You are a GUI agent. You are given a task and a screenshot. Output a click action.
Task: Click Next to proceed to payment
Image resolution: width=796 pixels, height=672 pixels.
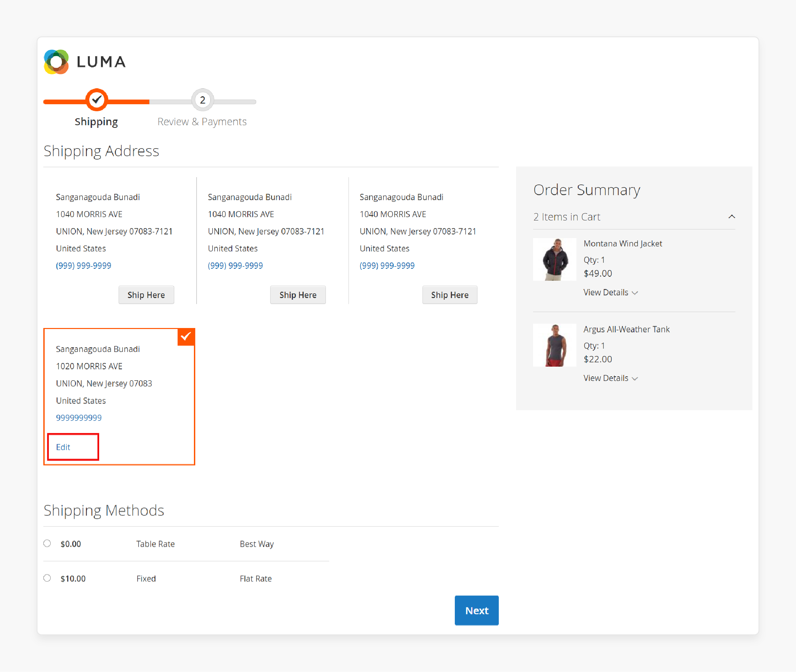coord(476,610)
